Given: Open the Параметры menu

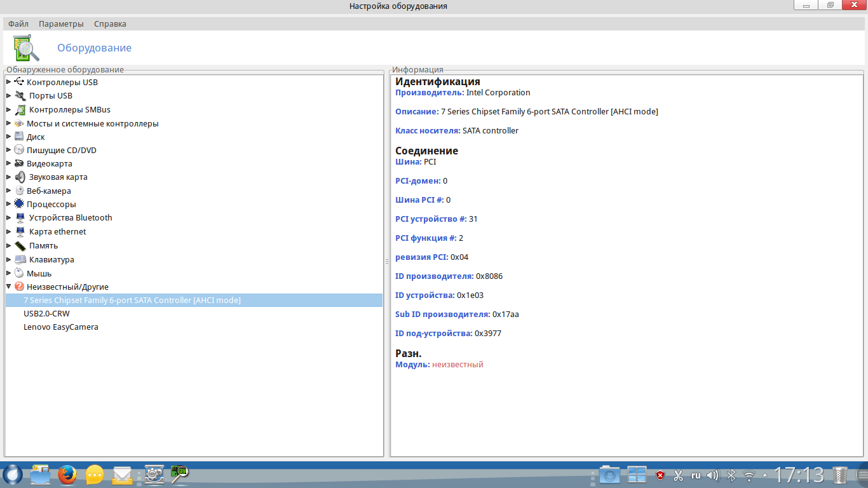Looking at the screenshot, I should 61,24.
